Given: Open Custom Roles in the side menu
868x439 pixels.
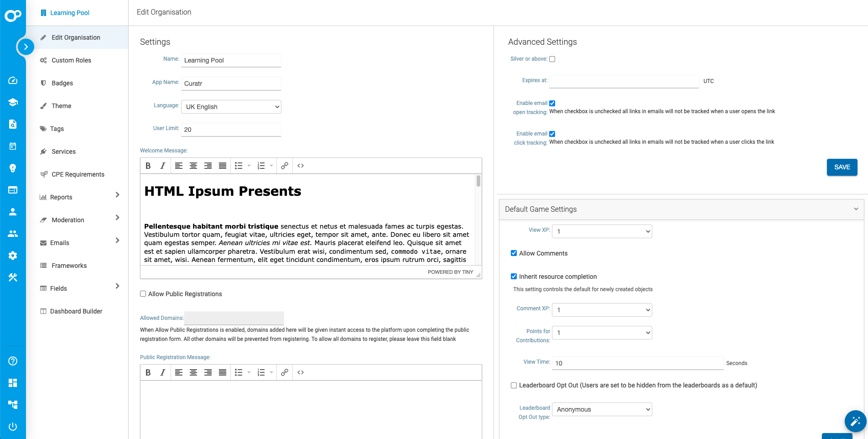Looking at the screenshot, I should coord(71,60).
